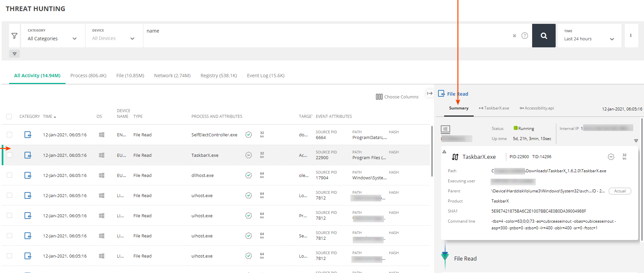Open the query help question mark
644x273 pixels.
pyautogui.click(x=524, y=36)
